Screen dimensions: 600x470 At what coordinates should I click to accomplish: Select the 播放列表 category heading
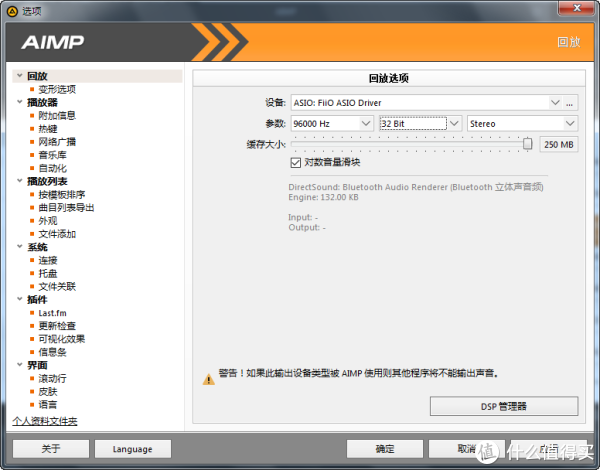pos(47,181)
